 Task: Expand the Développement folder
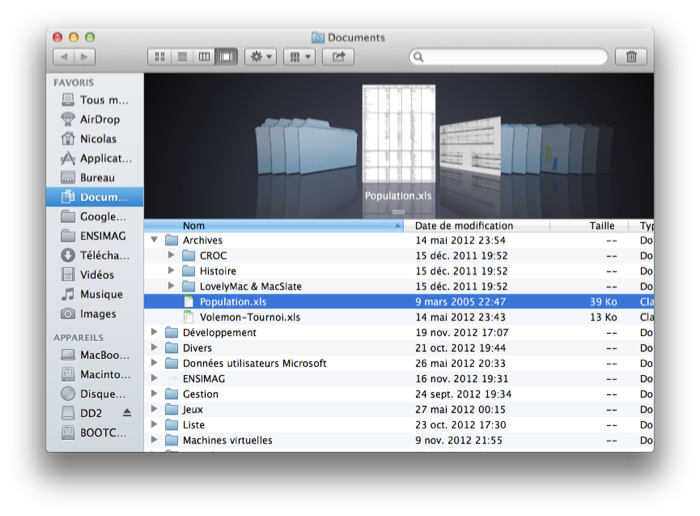click(154, 333)
